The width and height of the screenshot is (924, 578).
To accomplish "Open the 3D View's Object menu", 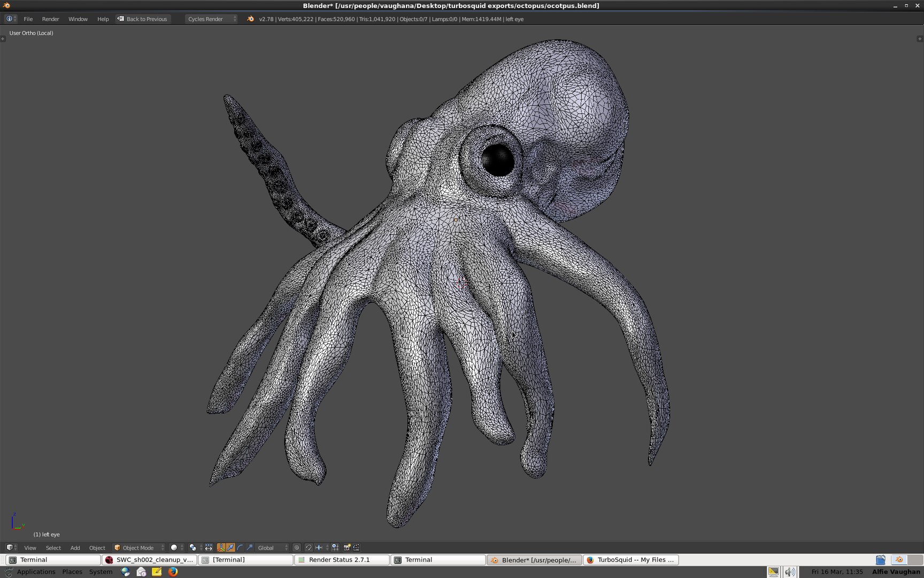I will coord(97,547).
